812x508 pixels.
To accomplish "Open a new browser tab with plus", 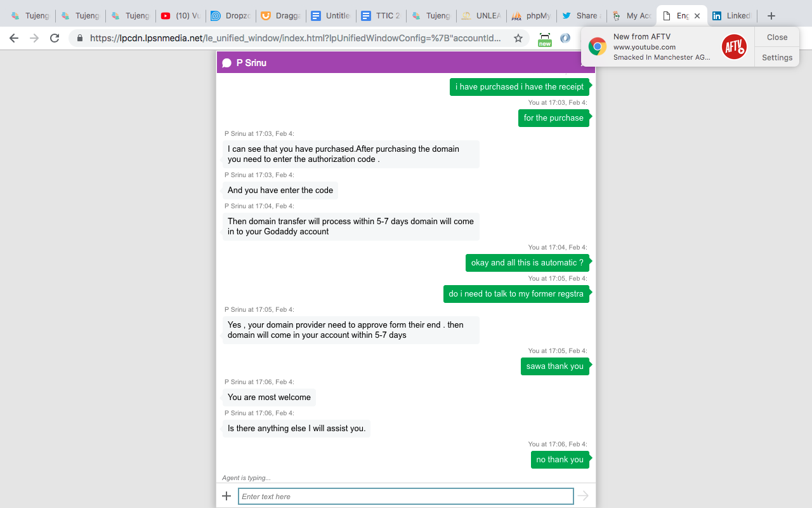I will pos(771,16).
